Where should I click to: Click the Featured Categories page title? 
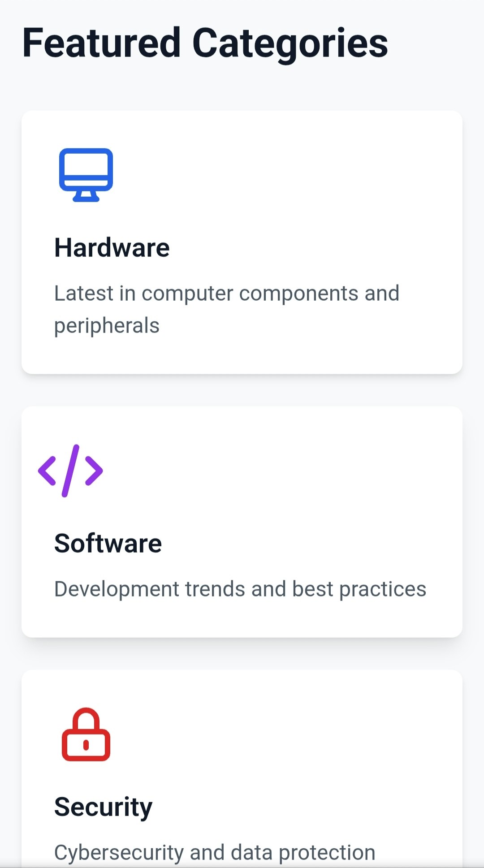pyautogui.click(x=205, y=43)
